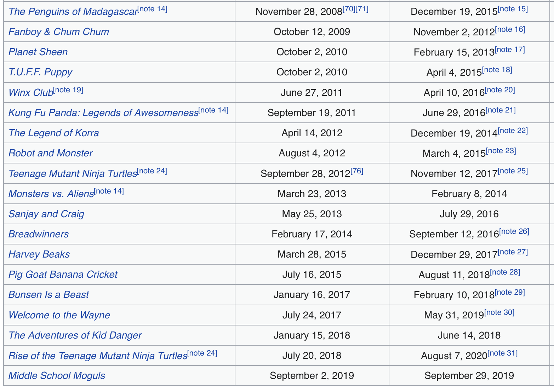Image resolution: width=554 pixels, height=392 pixels.
Task: Jump to note 17 footnote
Action: 510,49
